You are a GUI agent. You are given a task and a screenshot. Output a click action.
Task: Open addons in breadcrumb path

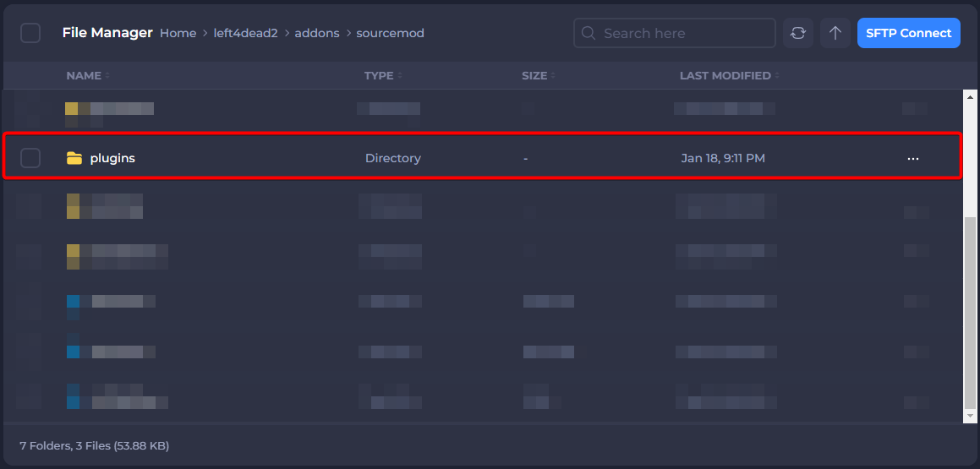tap(317, 33)
